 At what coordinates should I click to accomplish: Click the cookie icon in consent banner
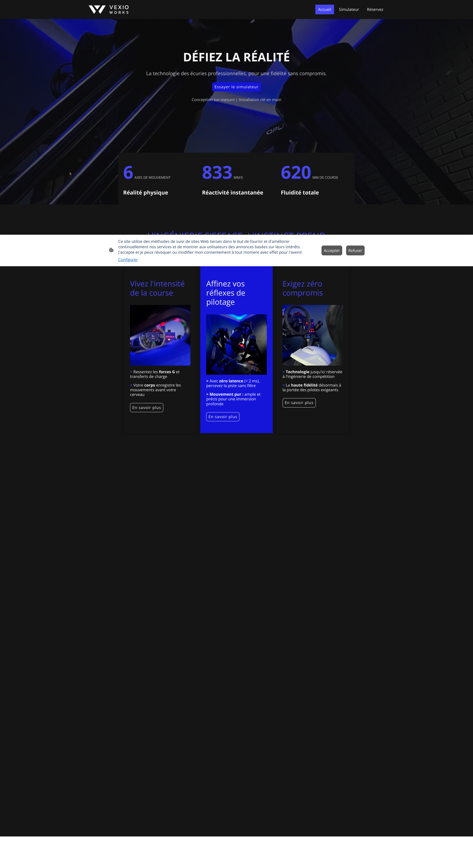pos(111,250)
